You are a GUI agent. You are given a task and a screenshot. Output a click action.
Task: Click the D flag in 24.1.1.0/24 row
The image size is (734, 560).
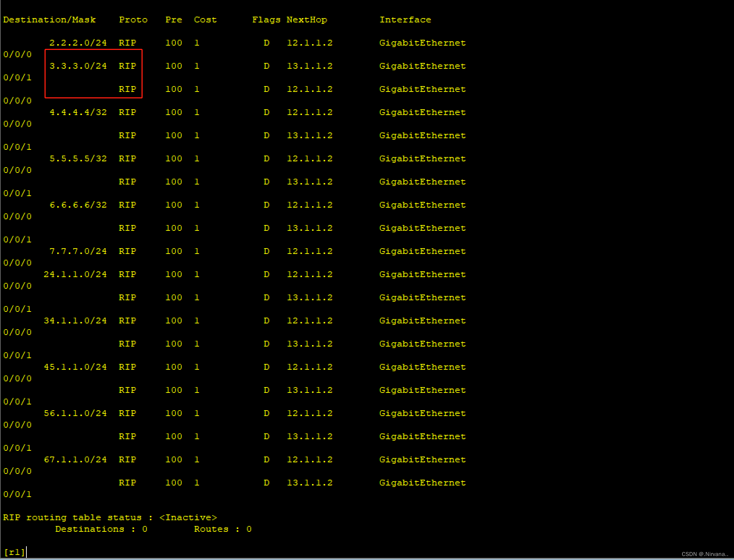266,275
